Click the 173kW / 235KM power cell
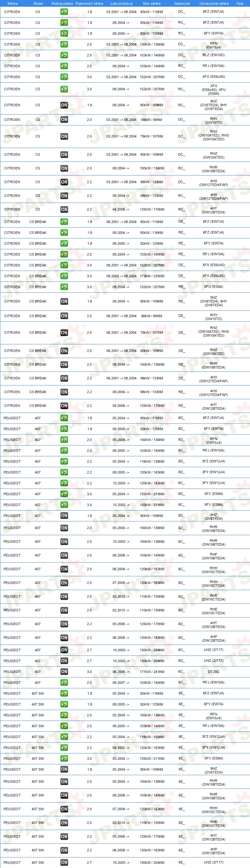Viewport: 250px width, 868px height. pos(152,276)
